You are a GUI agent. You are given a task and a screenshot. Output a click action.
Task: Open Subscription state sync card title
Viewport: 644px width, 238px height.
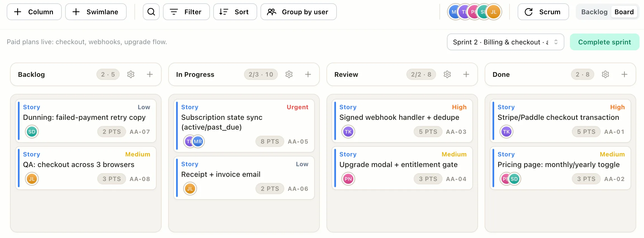[x=222, y=122]
